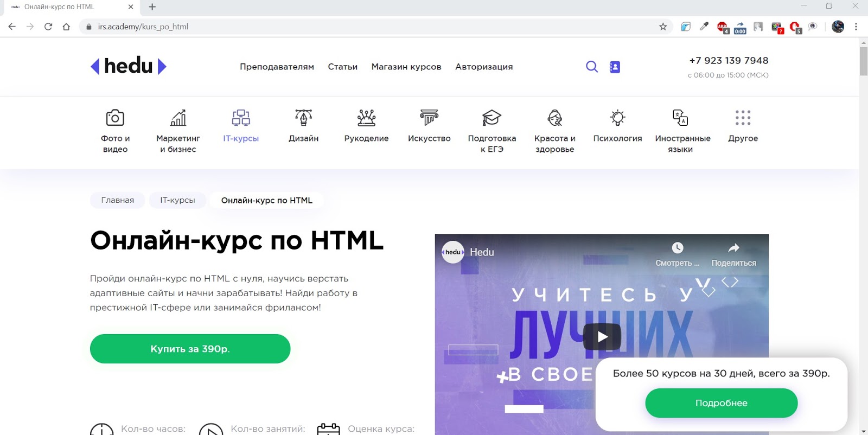Open the Chrome three-dot menu
The width and height of the screenshot is (868, 435).
856,27
